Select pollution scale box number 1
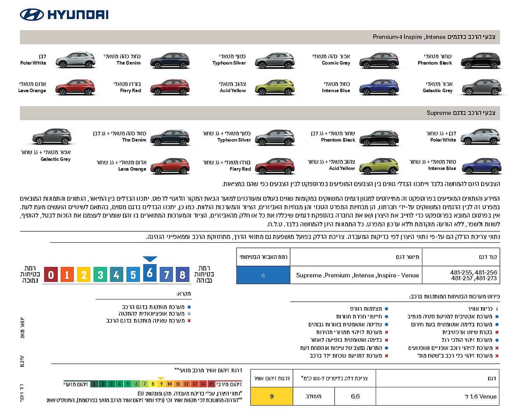 click(x=94, y=384)
